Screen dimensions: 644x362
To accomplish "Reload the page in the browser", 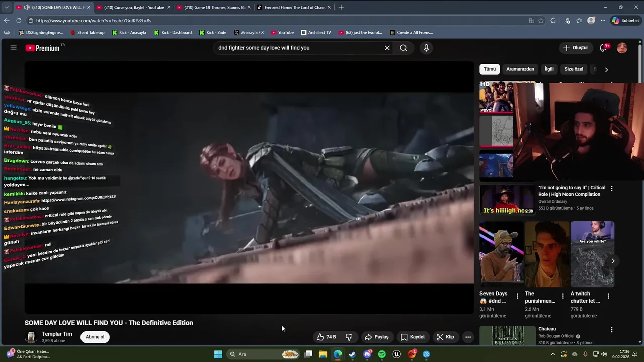I will 19,21.
